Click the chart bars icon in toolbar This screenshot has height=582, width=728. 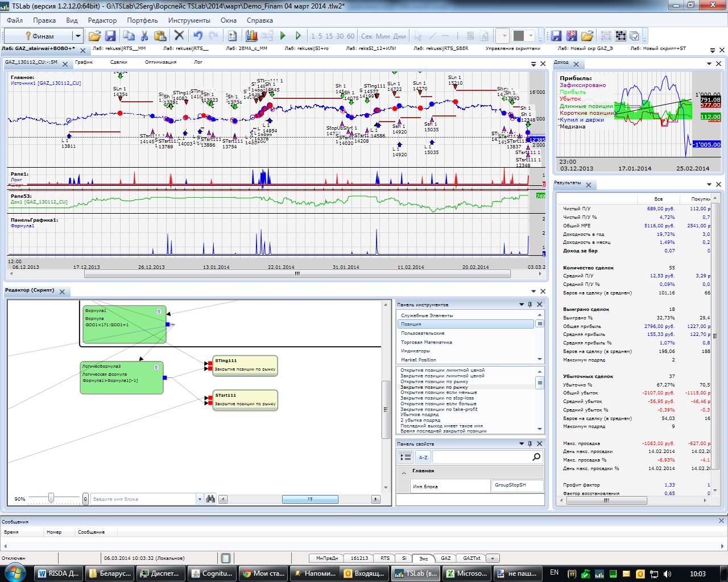click(x=251, y=36)
